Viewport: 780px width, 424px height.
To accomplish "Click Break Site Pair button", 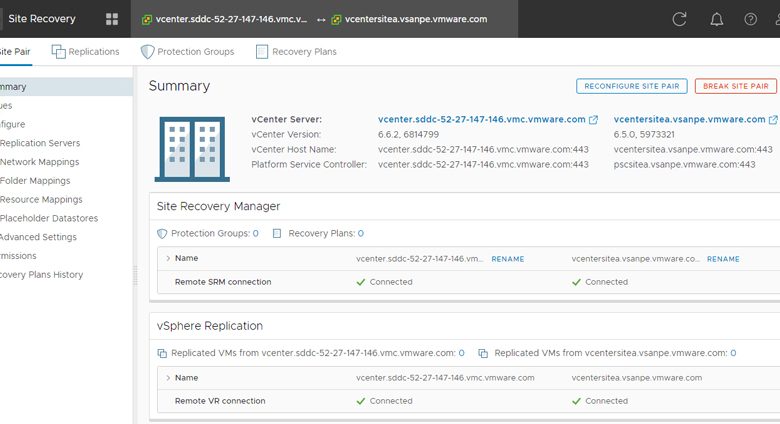I will [736, 86].
